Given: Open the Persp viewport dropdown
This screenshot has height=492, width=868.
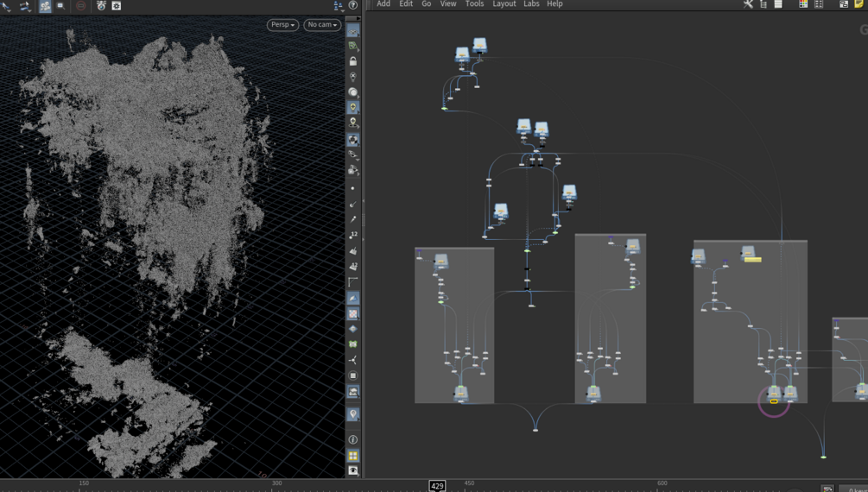Looking at the screenshot, I should click(283, 25).
